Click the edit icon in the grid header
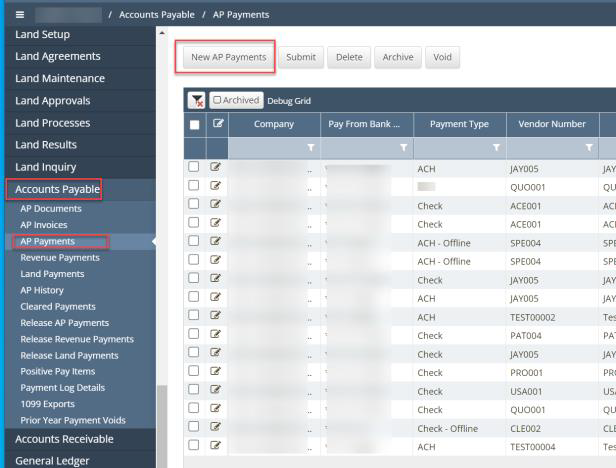The width and height of the screenshot is (616, 468). pos(215,124)
